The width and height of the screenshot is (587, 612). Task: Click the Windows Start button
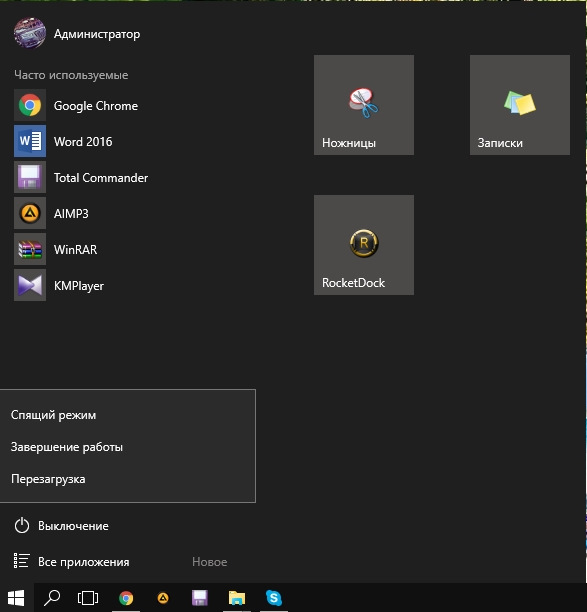pos(16,598)
